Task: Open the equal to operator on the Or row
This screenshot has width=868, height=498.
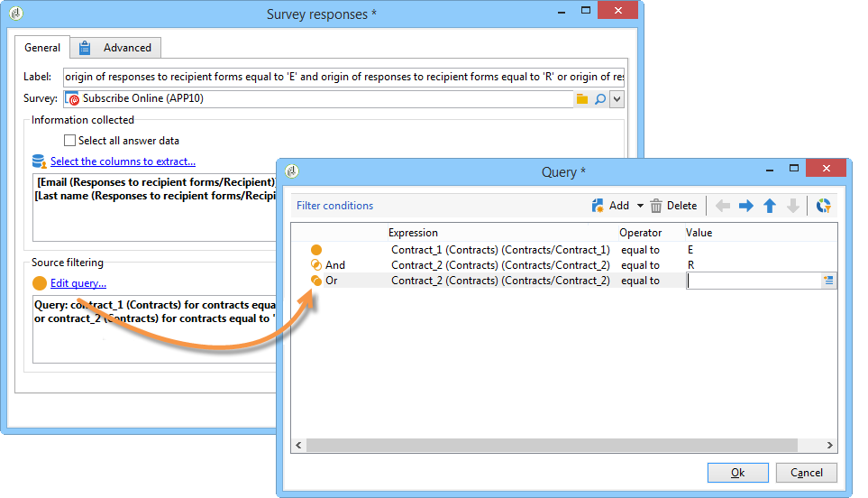Action: pyautogui.click(x=640, y=281)
